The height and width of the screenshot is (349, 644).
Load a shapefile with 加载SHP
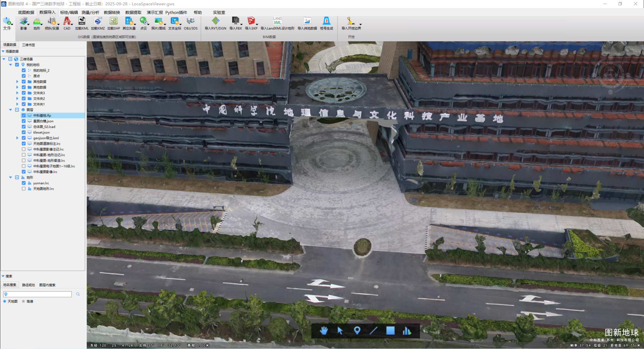pyautogui.click(x=114, y=23)
